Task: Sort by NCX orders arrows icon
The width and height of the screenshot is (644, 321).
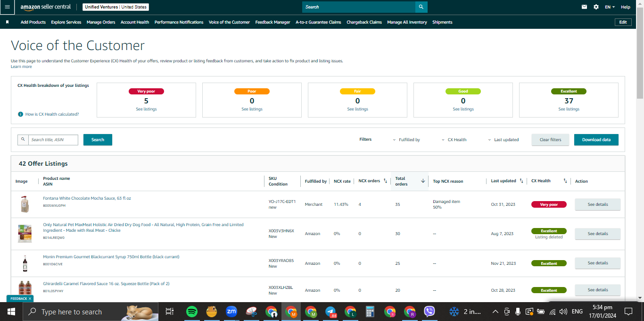Action: click(385, 181)
